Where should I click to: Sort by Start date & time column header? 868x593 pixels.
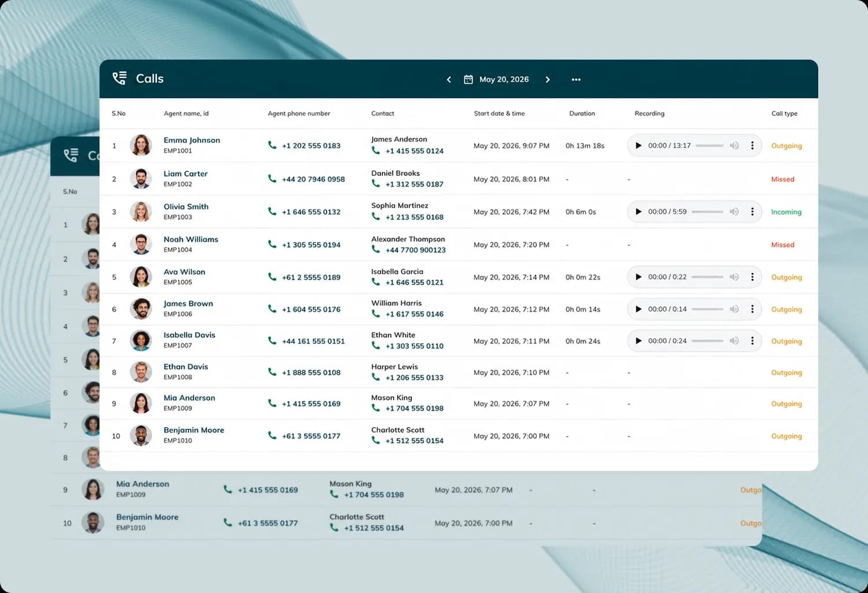[499, 113]
